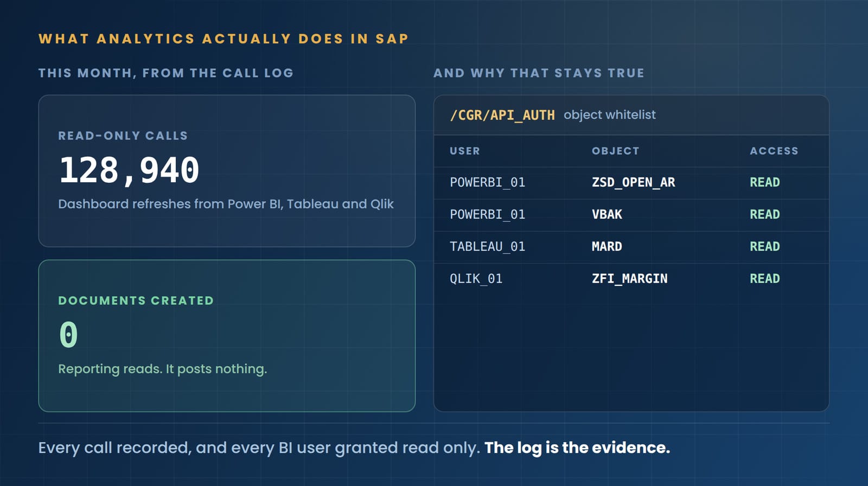Click the 'AND WHY THAT STAYS TRUE' heading
The width and height of the screenshot is (868, 486).
(x=539, y=73)
